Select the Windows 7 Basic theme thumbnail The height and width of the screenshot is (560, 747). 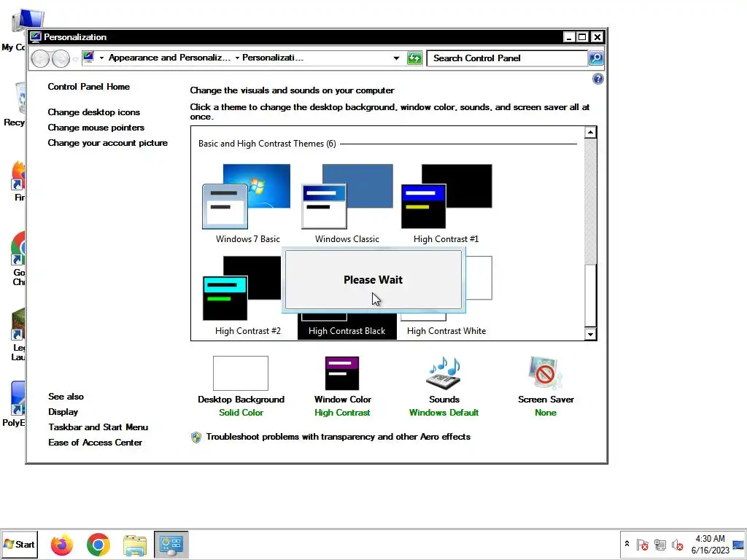tap(247, 196)
